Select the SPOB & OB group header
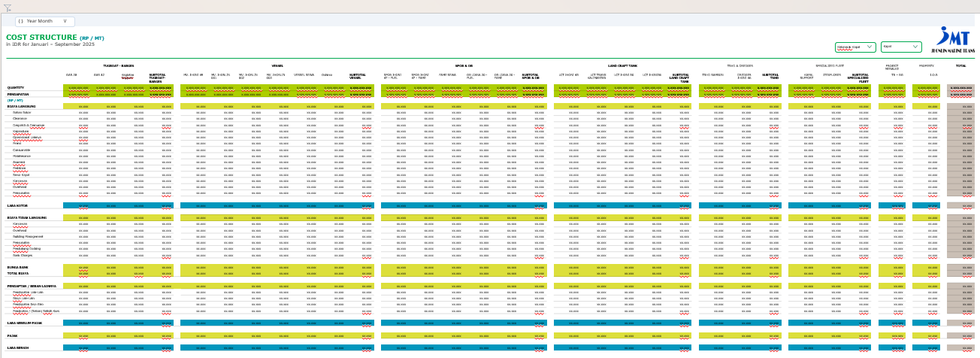Image resolution: width=980 pixels, height=358 pixels. point(464,66)
